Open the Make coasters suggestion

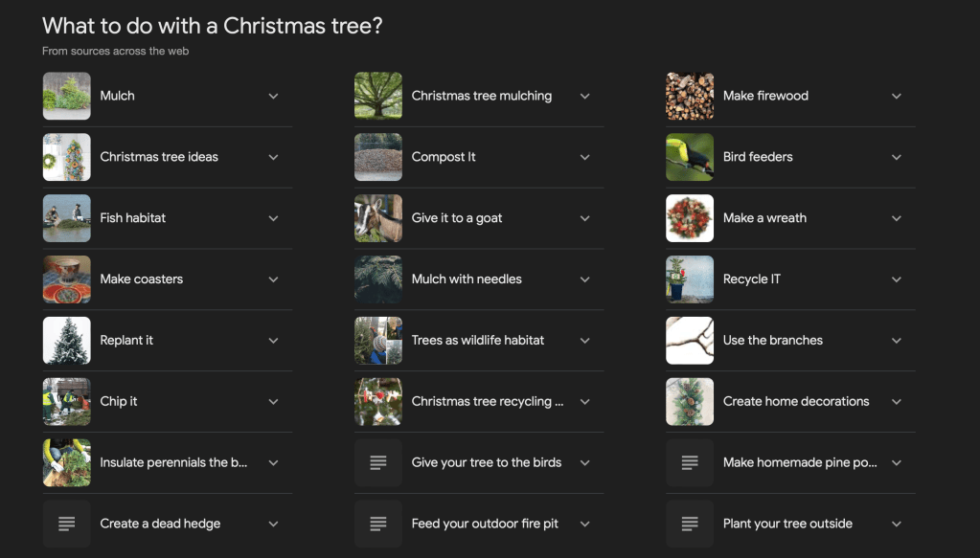pyautogui.click(x=142, y=279)
